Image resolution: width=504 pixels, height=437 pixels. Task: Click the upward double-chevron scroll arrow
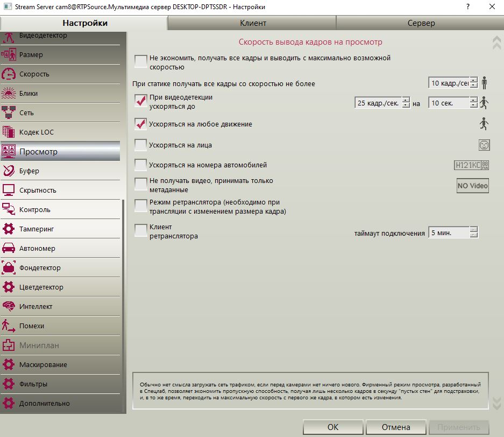point(496,42)
